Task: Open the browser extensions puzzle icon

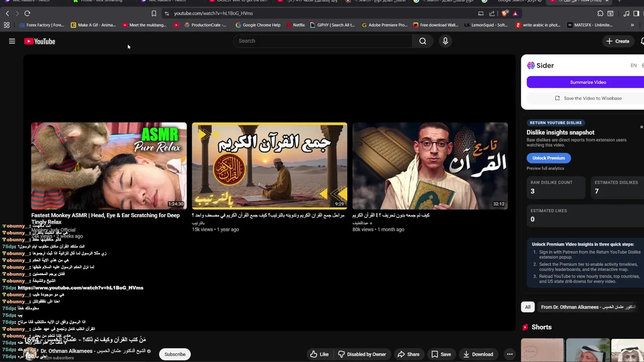Action: [600, 13]
